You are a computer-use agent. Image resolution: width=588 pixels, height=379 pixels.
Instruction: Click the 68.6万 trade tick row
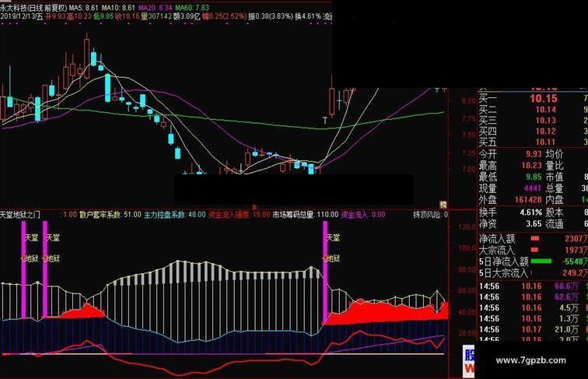click(x=534, y=286)
